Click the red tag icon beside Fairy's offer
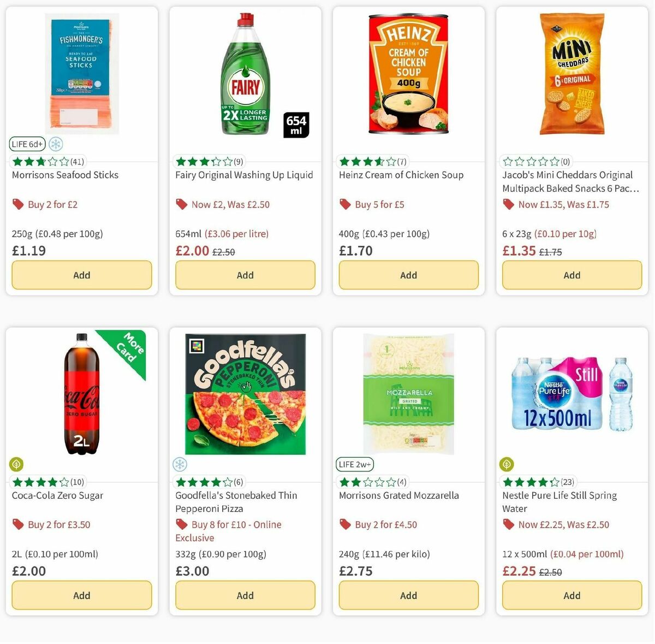The height and width of the screenshot is (644, 655). click(x=181, y=204)
